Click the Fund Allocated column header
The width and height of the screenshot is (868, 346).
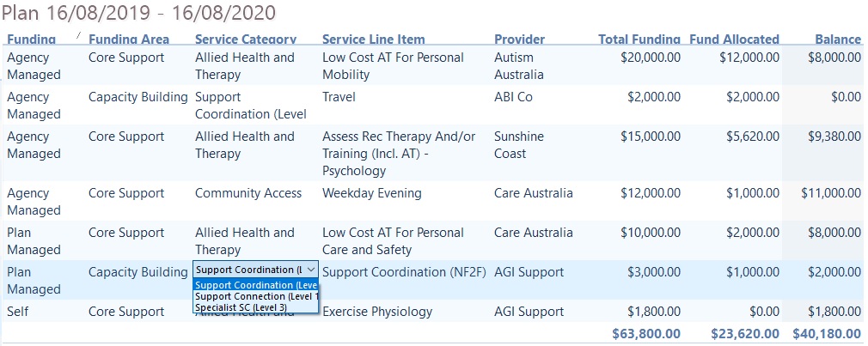pos(734,39)
